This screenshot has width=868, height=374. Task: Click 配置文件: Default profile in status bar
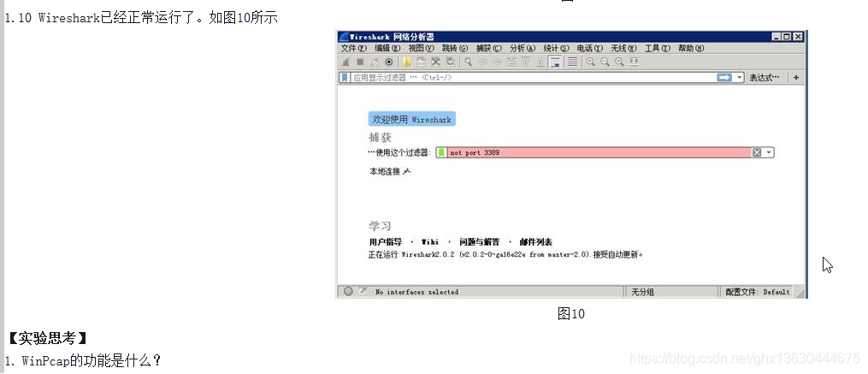click(x=758, y=292)
